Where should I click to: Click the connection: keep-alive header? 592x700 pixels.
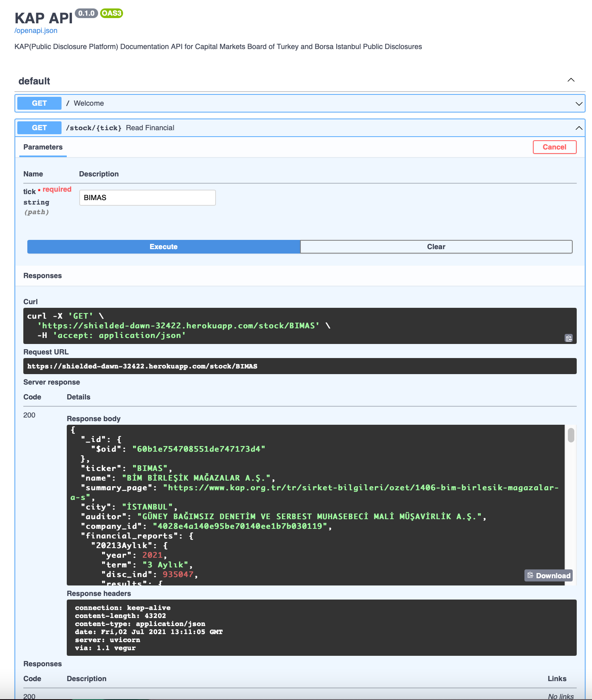[123, 608]
